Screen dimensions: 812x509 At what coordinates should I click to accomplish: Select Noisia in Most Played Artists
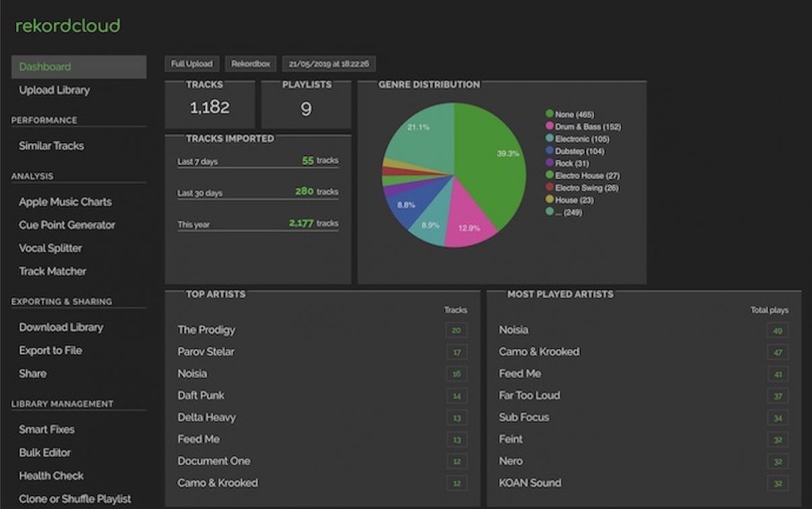click(x=513, y=330)
